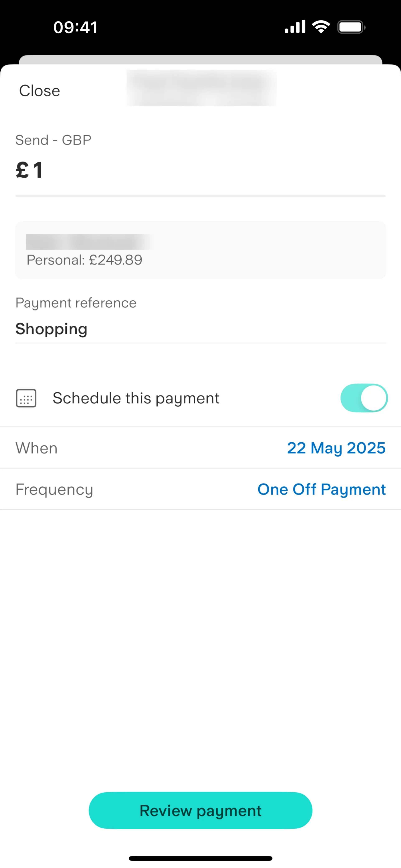Tap the home indicator bar at the bottom

tap(200, 858)
